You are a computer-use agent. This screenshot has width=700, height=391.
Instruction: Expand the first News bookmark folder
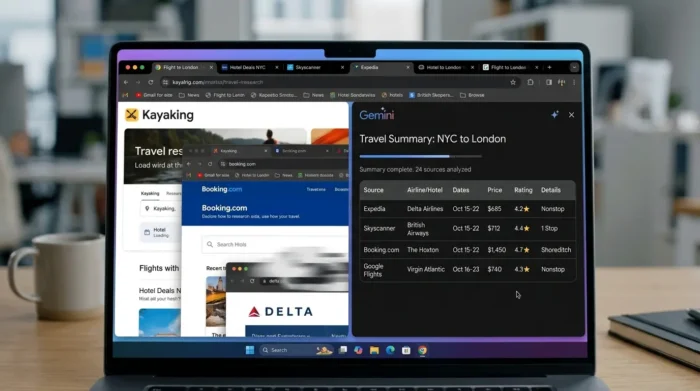pyautogui.click(x=189, y=95)
